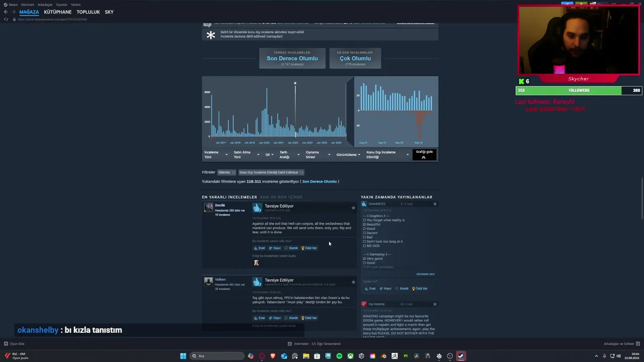Open the MAĞAZA store tab
The width and height of the screenshot is (644, 362).
[29, 12]
